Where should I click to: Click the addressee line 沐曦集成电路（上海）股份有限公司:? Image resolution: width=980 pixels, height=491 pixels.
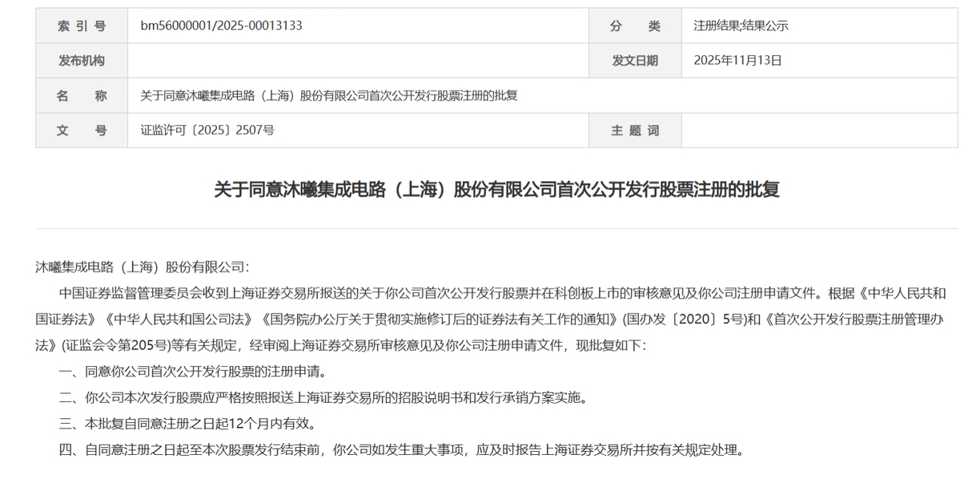point(143,267)
